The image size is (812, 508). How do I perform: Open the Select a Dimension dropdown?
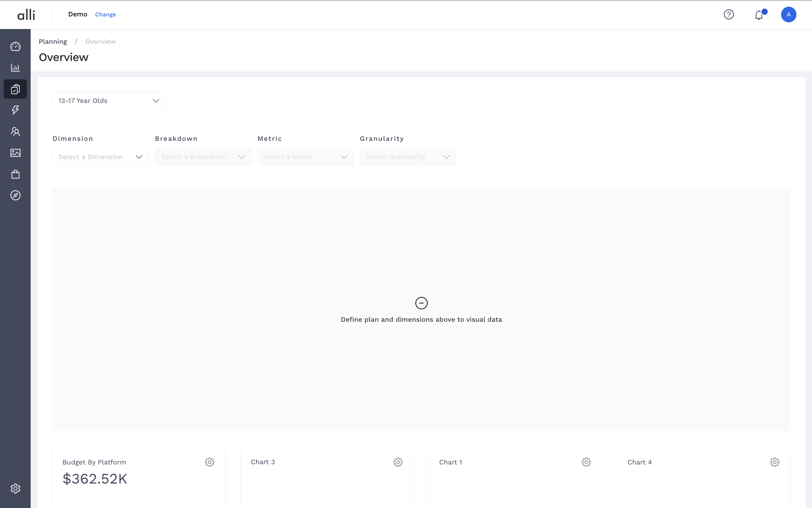pyautogui.click(x=101, y=157)
